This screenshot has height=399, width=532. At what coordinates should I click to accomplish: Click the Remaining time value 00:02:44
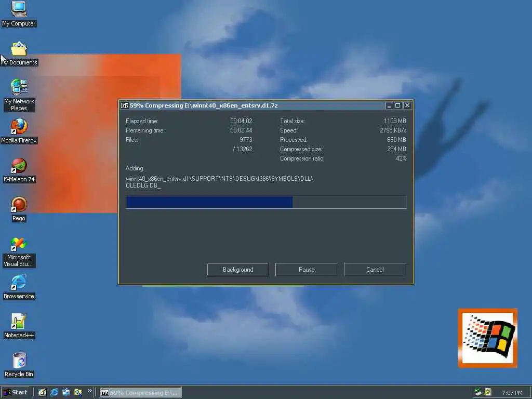[241, 130]
